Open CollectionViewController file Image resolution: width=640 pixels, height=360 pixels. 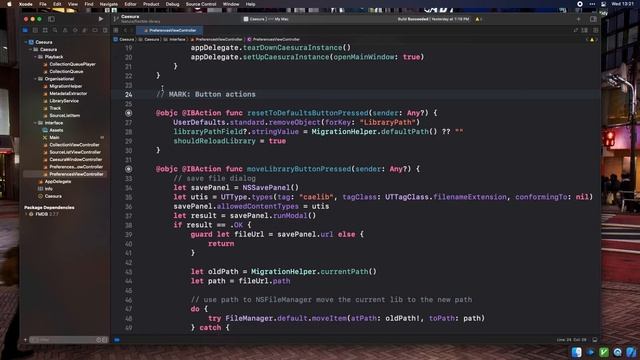[x=74, y=145]
